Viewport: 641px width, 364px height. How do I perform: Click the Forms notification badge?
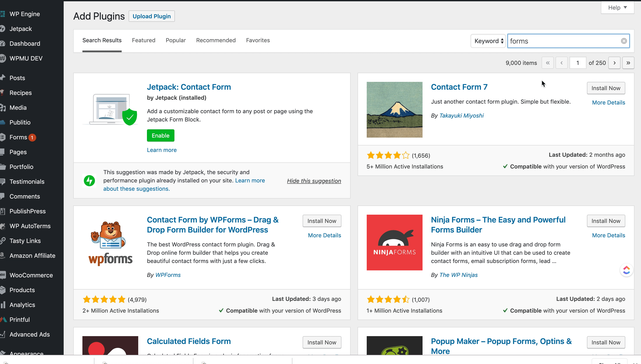pyautogui.click(x=32, y=137)
